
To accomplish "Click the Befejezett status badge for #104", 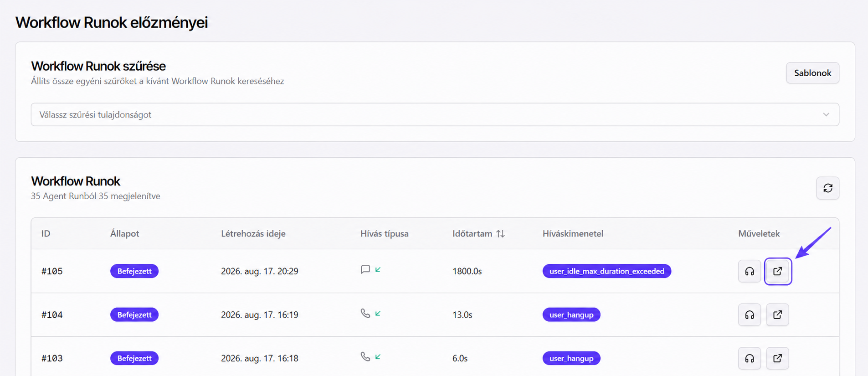I will [x=134, y=315].
